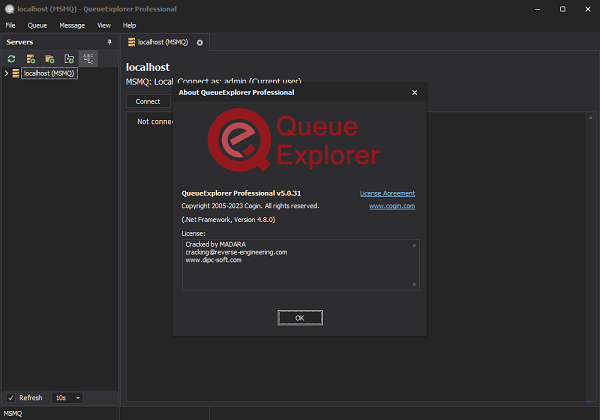Image resolution: width=600 pixels, height=420 pixels.
Task: Click the MSMQ status bar entry
Action: [13, 413]
